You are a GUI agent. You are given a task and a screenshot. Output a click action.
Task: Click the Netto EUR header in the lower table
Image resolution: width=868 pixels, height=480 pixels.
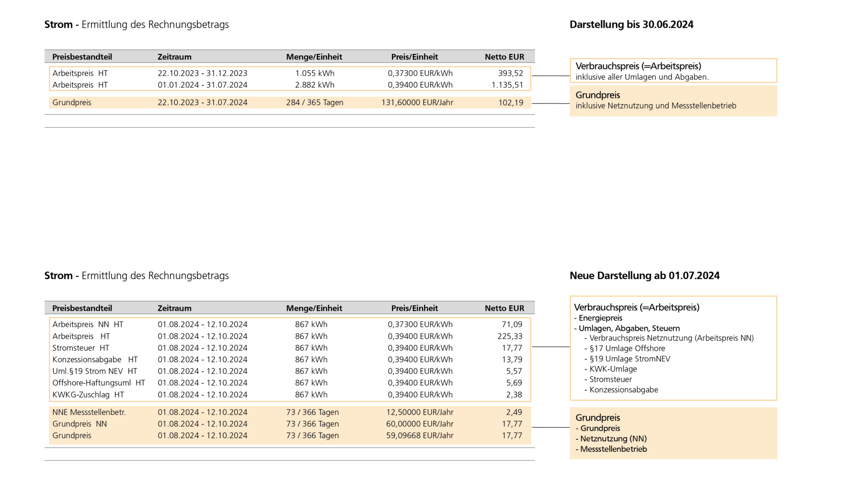pyautogui.click(x=504, y=308)
